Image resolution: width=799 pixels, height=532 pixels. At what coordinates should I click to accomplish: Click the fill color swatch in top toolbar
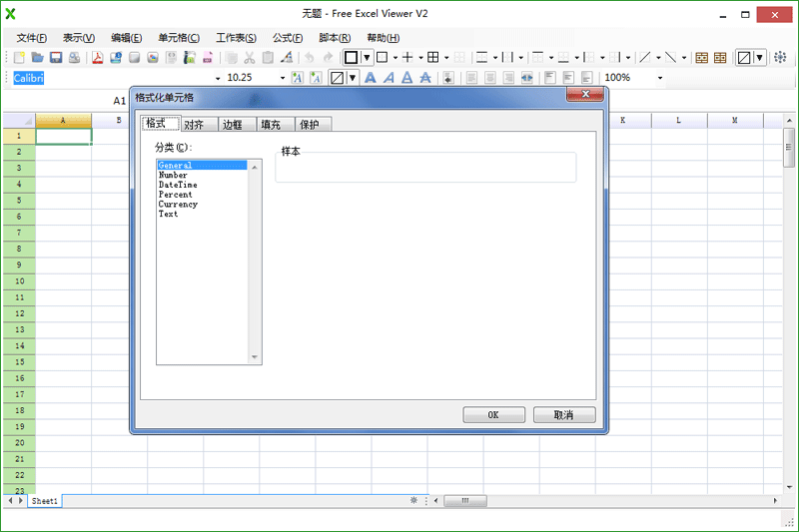pos(744,57)
